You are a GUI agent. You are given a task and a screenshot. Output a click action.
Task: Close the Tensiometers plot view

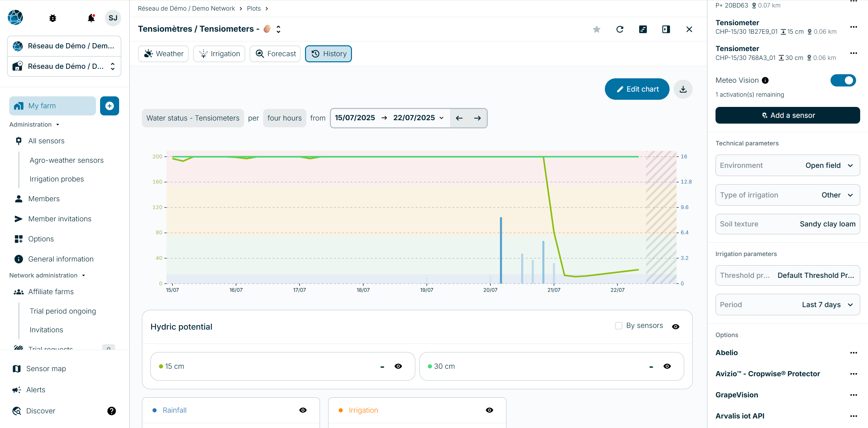point(689,29)
